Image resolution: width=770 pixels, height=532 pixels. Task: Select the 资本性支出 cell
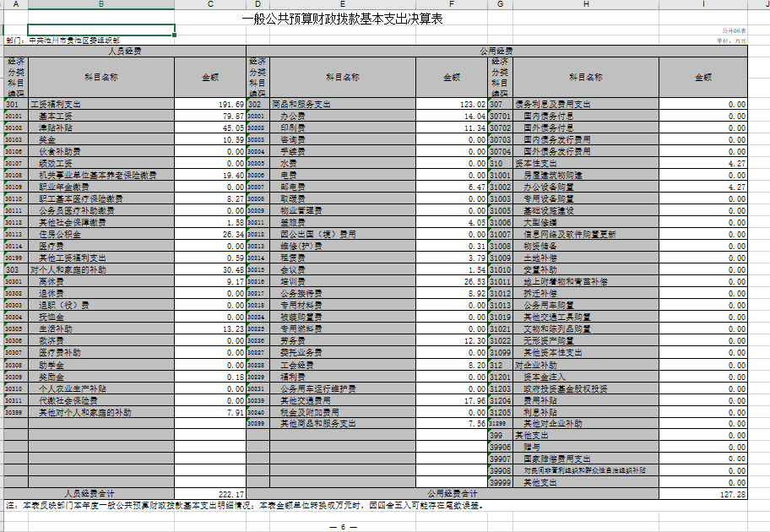pos(586,163)
